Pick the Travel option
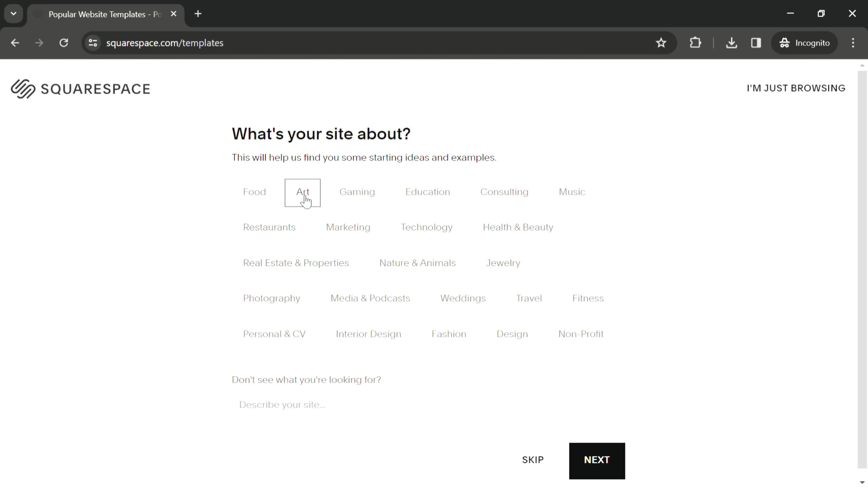This screenshot has height=488, width=868. [x=529, y=298]
